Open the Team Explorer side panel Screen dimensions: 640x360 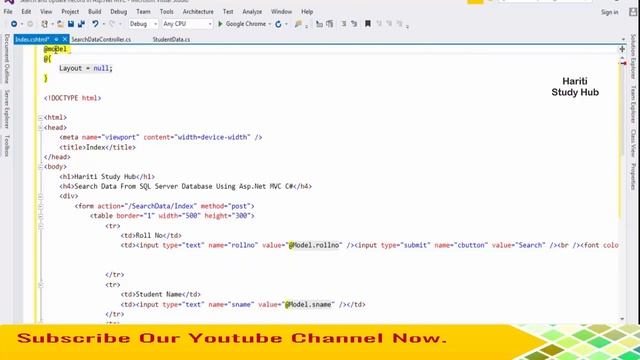click(x=633, y=104)
